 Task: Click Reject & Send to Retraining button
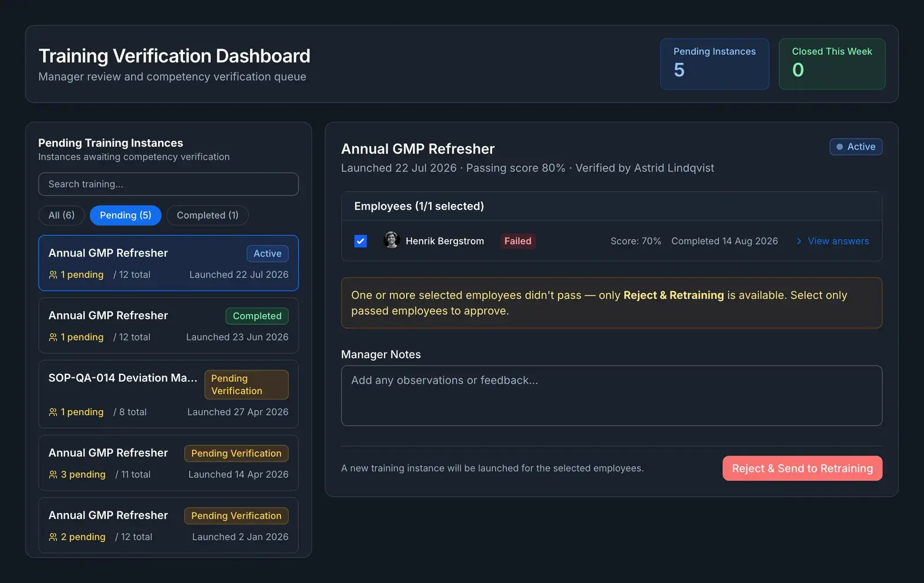click(x=802, y=468)
